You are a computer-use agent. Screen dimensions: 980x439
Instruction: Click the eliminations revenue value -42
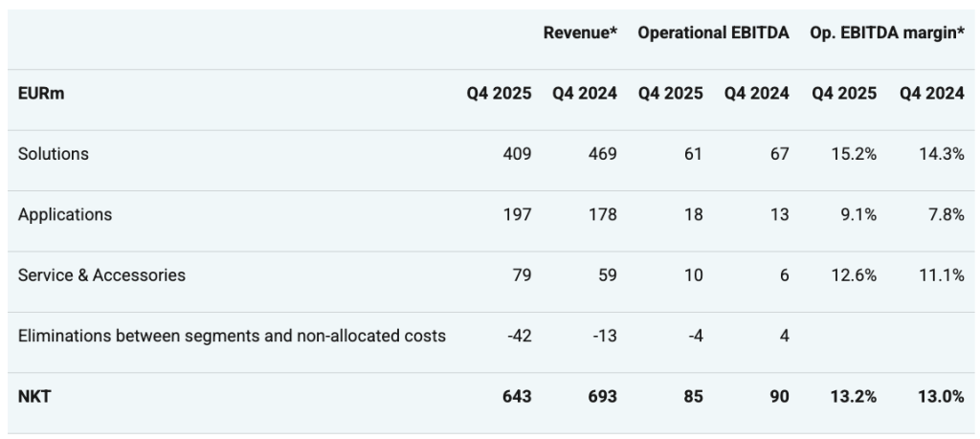[519, 336]
